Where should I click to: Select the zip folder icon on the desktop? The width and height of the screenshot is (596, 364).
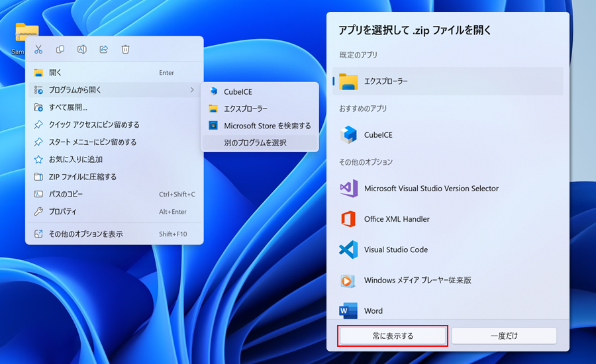point(27,32)
